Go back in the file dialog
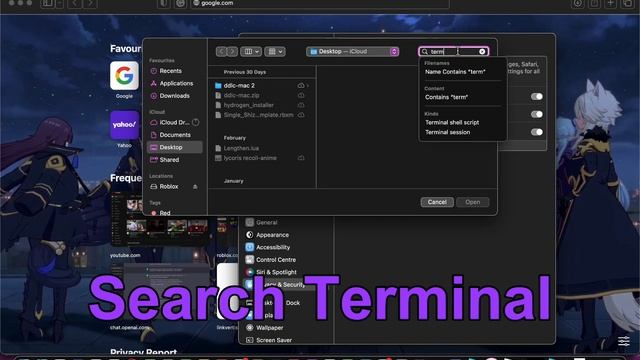Viewport: 640px width, 360px height. pyautogui.click(x=221, y=51)
